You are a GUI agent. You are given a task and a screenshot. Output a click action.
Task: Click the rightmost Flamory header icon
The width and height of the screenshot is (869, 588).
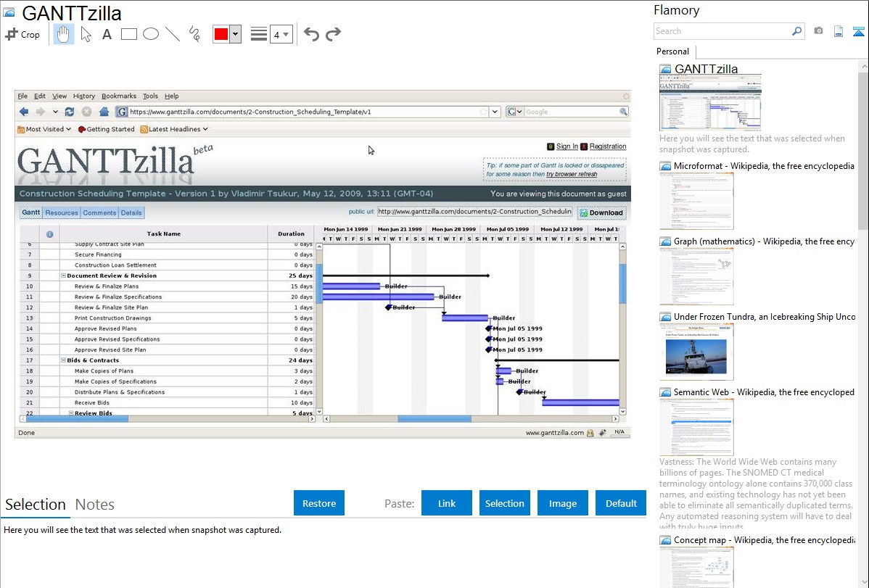858,31
